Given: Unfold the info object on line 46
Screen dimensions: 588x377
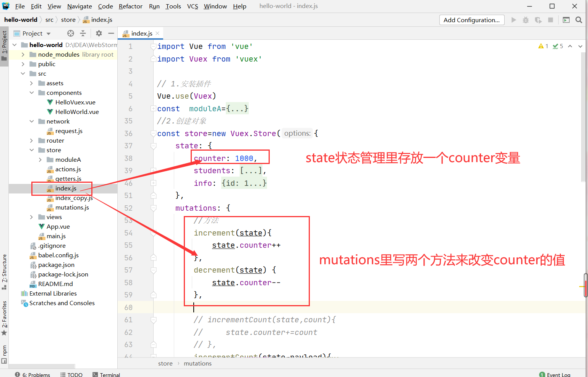Looking at the screenshot, I should [x=153, y=183].
